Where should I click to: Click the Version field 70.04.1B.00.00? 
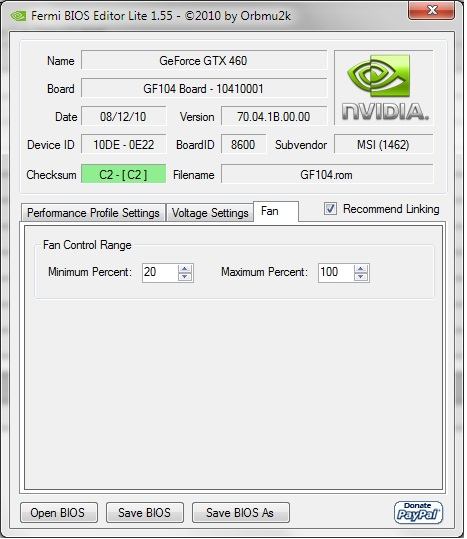coord(274,117)
